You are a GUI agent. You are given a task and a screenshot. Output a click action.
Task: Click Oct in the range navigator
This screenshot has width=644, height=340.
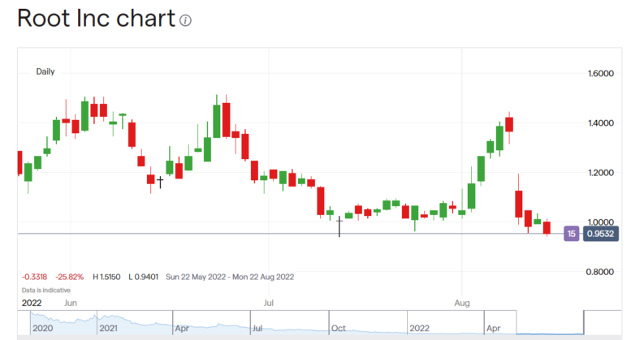click(x=339, y=329)
